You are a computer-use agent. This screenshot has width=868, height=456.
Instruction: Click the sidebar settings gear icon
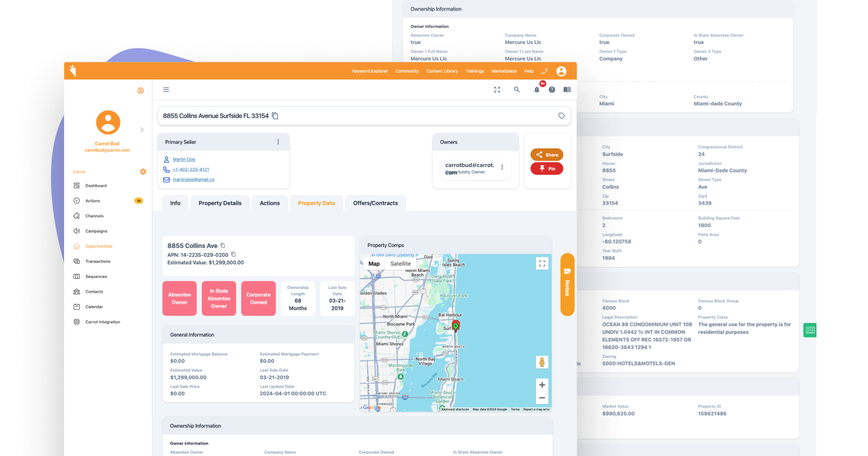143,172
